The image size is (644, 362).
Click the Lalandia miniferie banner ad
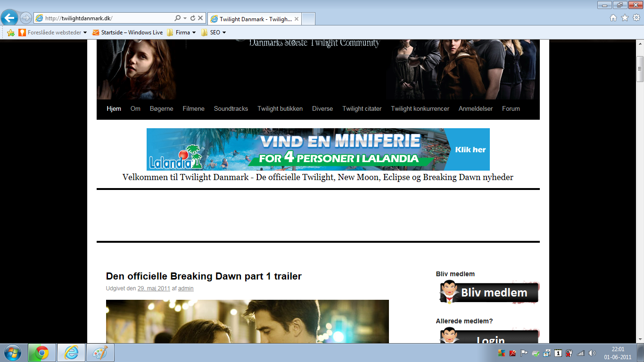pos(318,149)
